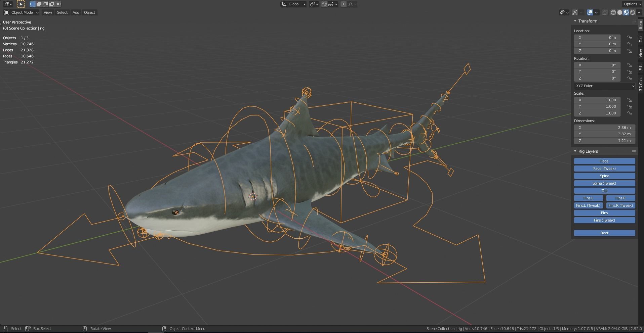Screen dimensions: 644x333
Task: Switch to Tool sidebar tab
Action: coord(641,39)
